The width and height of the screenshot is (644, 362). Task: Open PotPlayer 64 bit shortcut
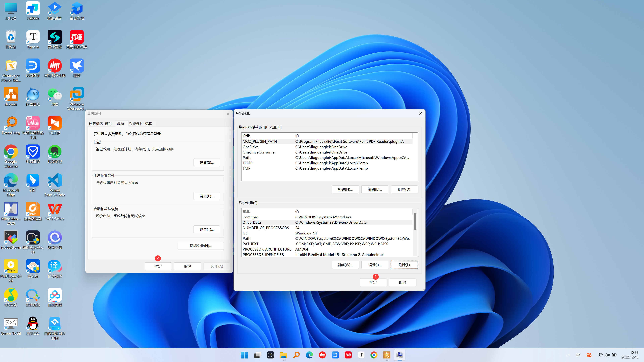coord(11,271)
